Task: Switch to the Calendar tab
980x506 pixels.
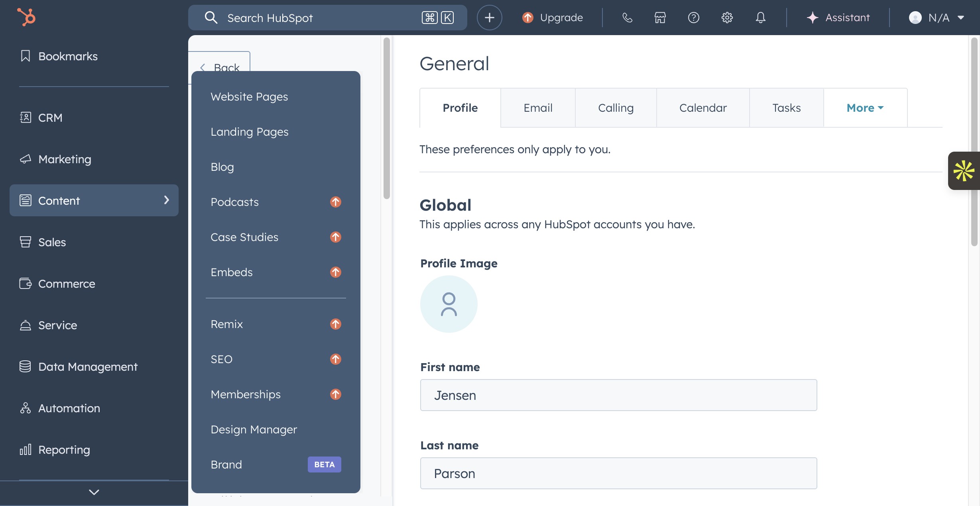Action: click(703, 107)
